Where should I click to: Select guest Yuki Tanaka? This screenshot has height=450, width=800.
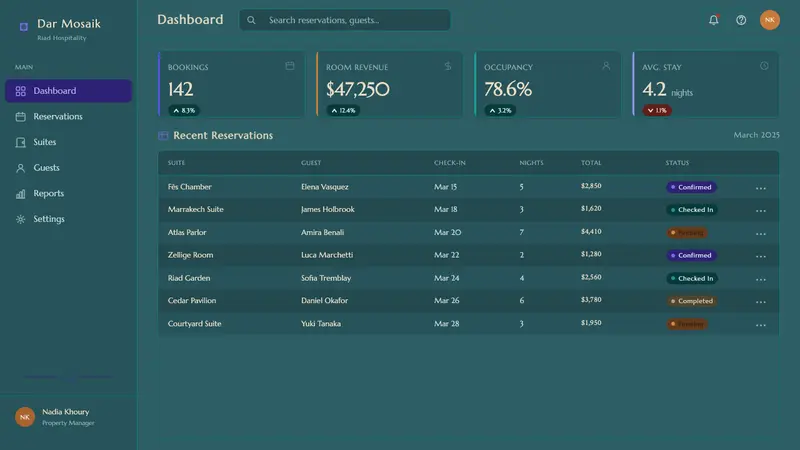click(x=321, y=323)
